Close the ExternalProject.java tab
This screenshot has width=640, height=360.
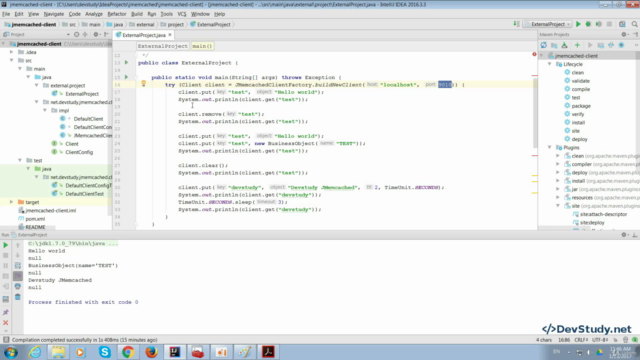(x=170, y=35)
